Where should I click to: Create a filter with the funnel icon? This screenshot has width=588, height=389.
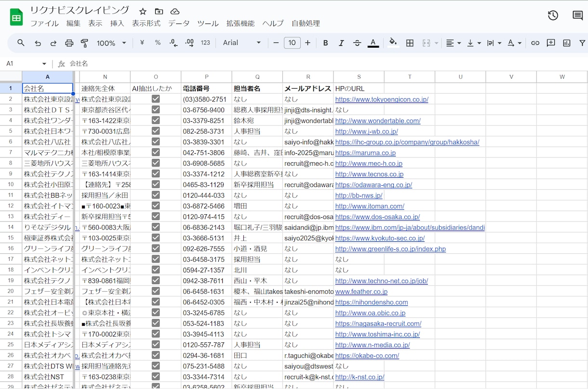point(582,43)
